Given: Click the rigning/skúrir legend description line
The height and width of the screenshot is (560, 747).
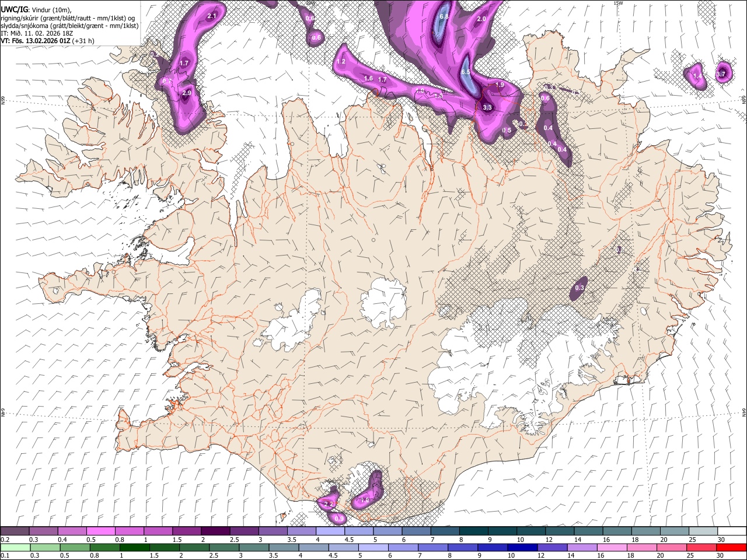Looking at the screenshot, I should [68, 17].
